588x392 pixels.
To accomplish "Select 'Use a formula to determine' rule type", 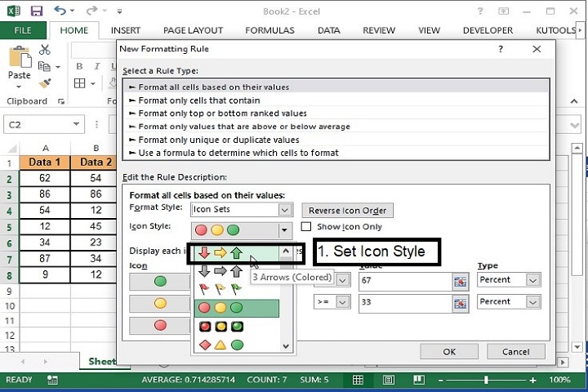I will point(336,153).
